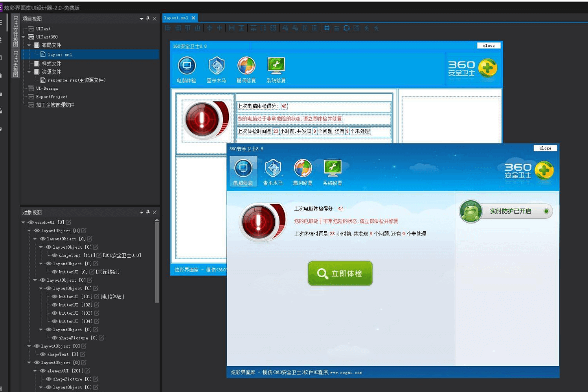This screenshot has width=588, height=392.
Task: Click the unlock toolbar icon
Action: (x=296, y=28)
